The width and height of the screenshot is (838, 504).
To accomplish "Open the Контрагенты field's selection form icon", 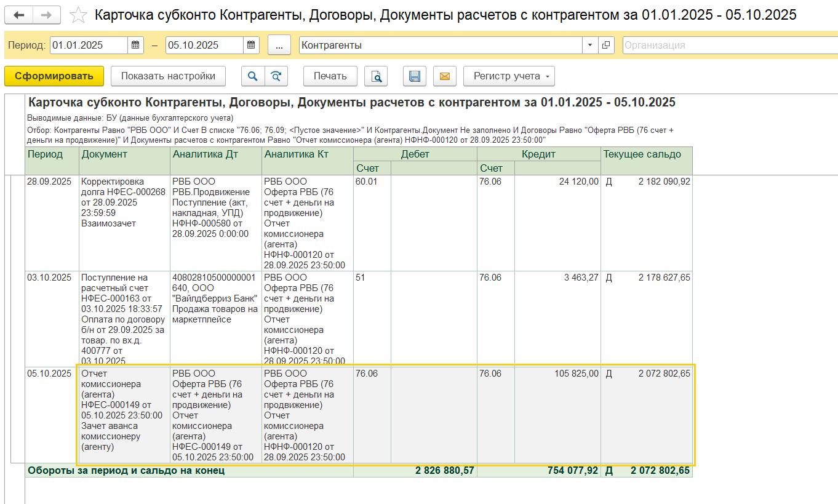I will (606, 45).
